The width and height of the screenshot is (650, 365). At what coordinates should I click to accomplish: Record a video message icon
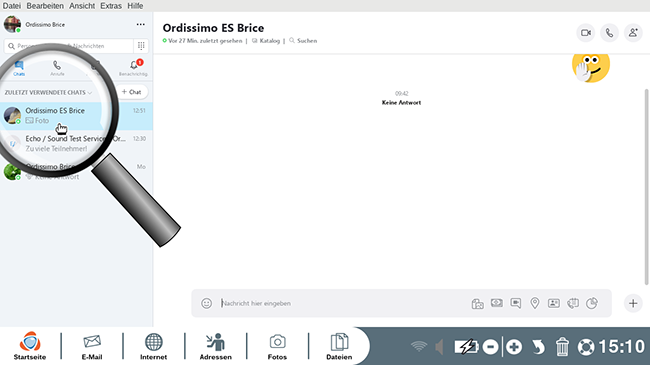[516, 303]
